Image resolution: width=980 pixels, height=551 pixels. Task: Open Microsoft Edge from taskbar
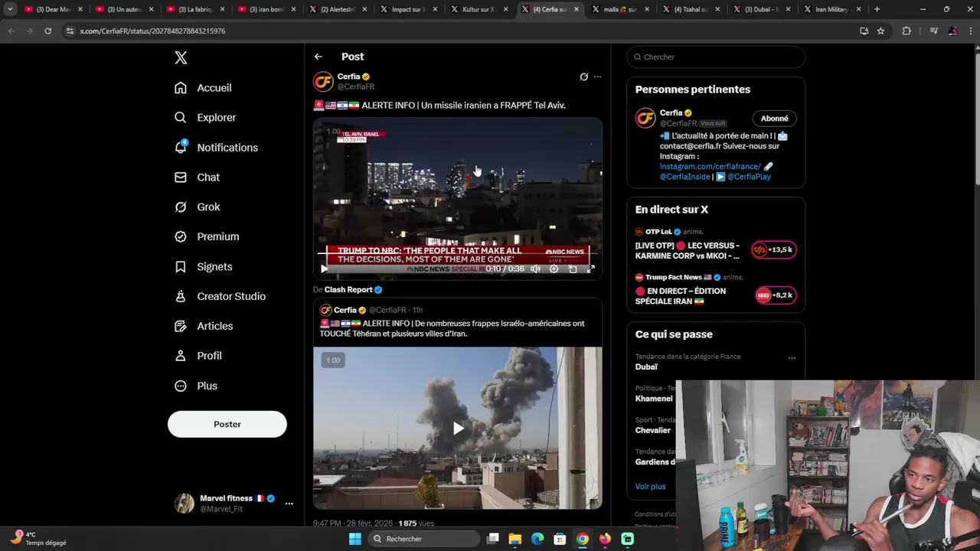pos(537,539)
